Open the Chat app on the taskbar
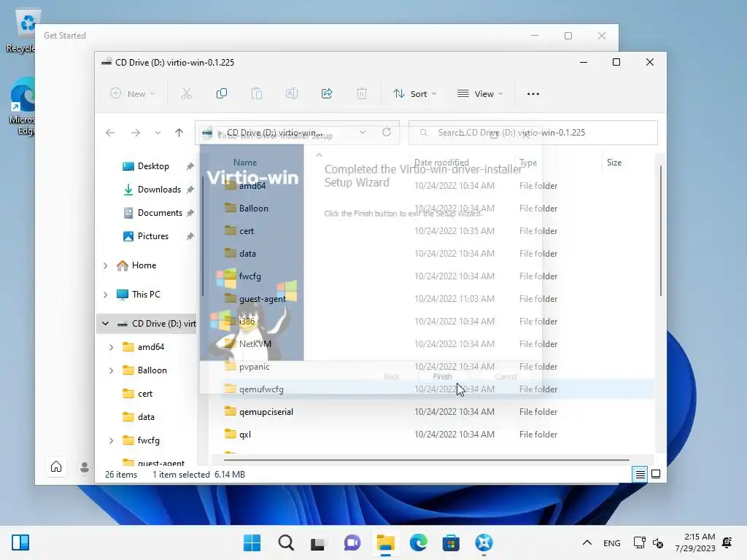747x560 pixels. pos(352,542)
